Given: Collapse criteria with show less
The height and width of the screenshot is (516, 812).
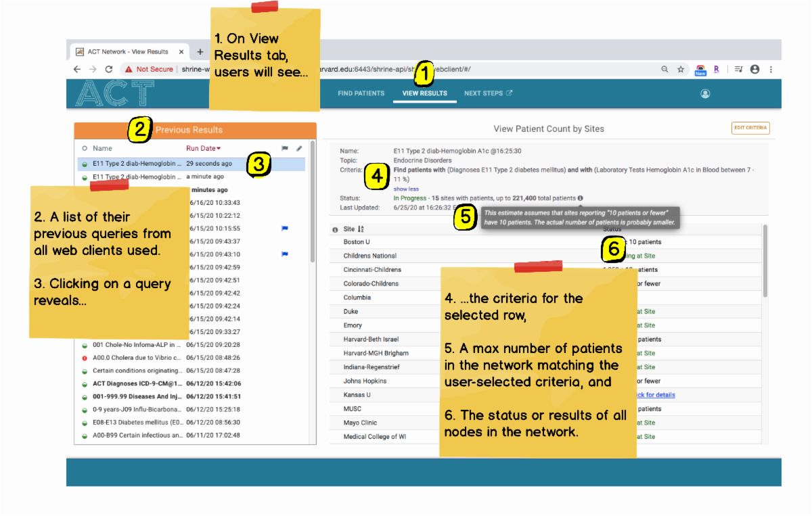Looking at the screenshot, I should [x=406, y=189].
